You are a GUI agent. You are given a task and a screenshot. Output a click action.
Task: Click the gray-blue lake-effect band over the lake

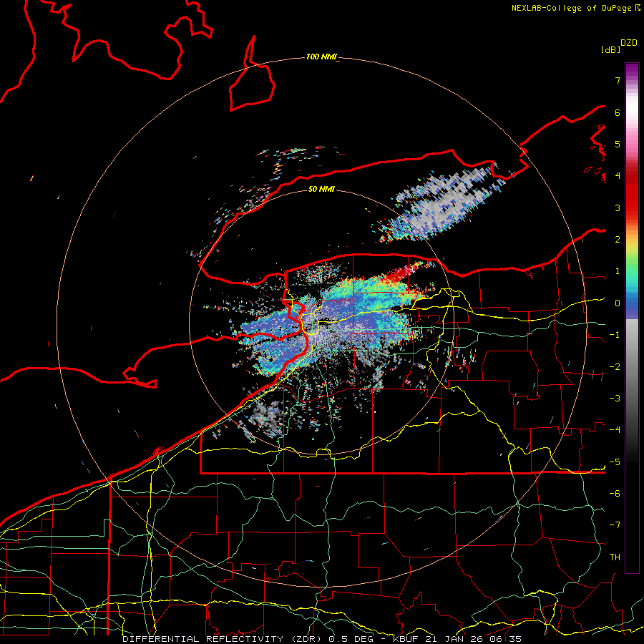pos(441,203)
